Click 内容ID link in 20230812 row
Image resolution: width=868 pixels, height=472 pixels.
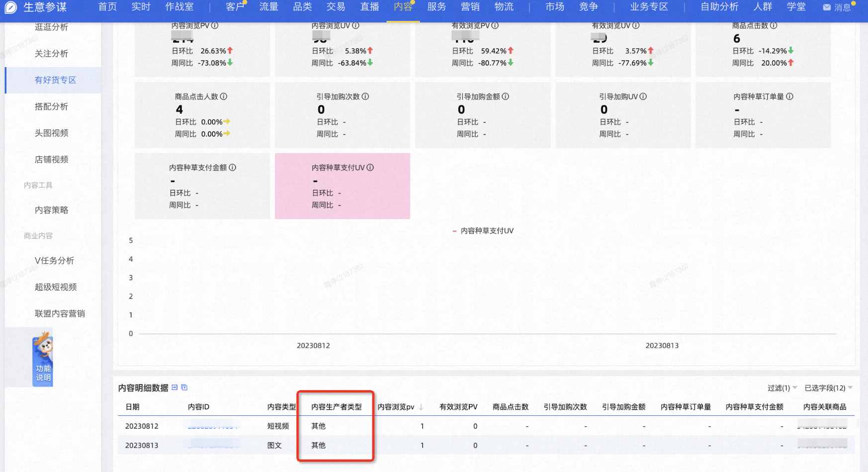pos(214,426)
